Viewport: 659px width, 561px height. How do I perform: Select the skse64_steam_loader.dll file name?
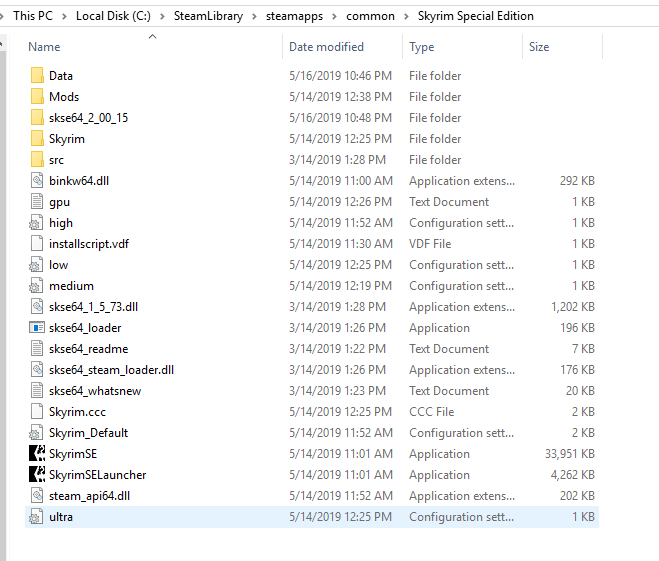pyautogui.click(x=111, y=370)
